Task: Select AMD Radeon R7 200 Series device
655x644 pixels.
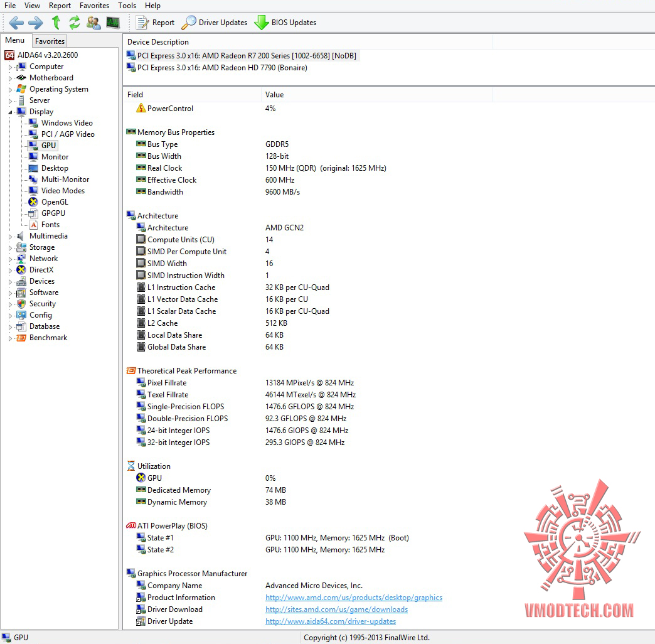Action: pyautogui.click(x=242, y=56)
